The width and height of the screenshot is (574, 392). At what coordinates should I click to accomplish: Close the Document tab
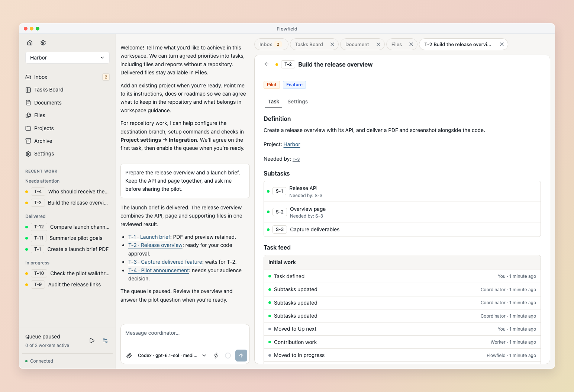(x=378, y=44)
